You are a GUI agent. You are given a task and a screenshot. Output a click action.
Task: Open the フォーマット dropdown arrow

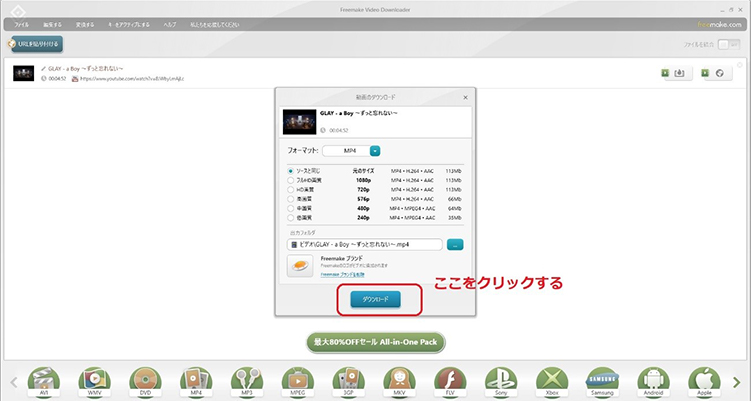375,151
